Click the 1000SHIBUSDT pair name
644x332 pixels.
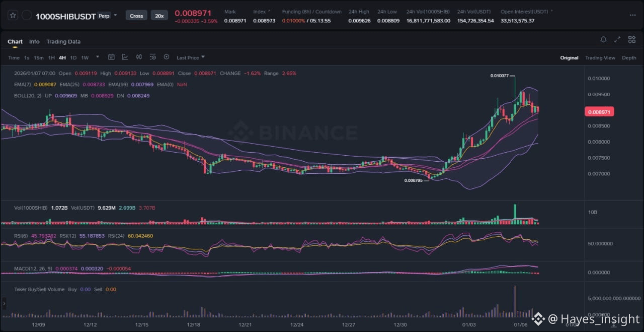(x=65, y=16)
